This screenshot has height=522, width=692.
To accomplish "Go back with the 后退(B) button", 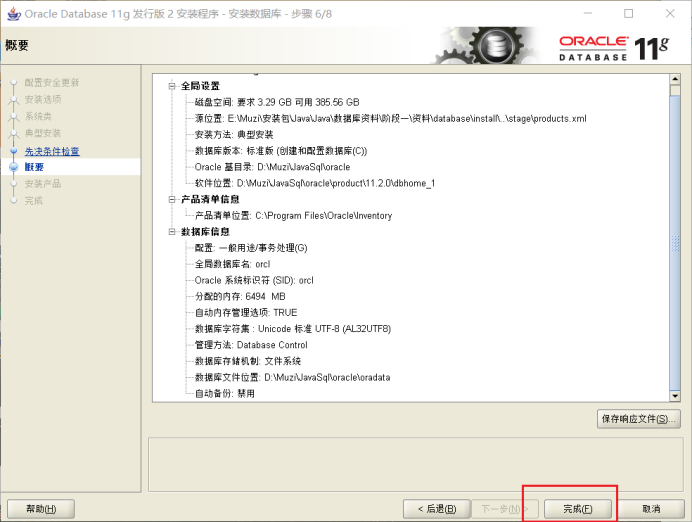I will [437, 509].
